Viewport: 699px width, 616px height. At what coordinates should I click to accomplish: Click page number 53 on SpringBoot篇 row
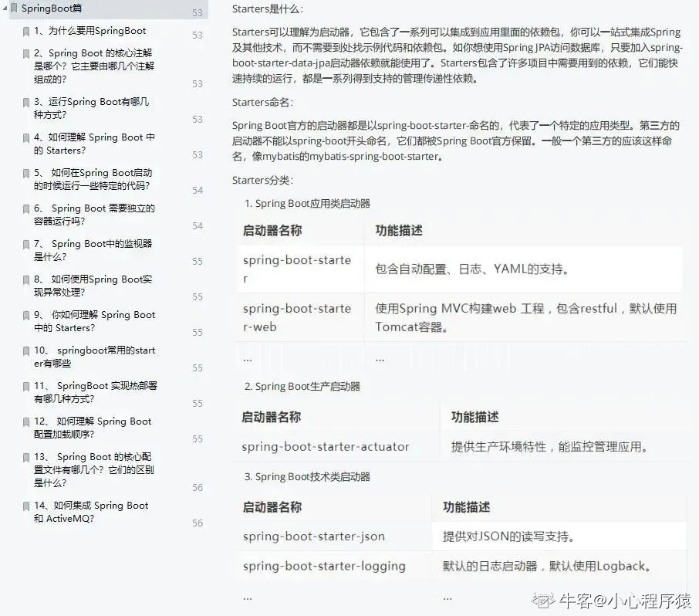click(198, 13)
